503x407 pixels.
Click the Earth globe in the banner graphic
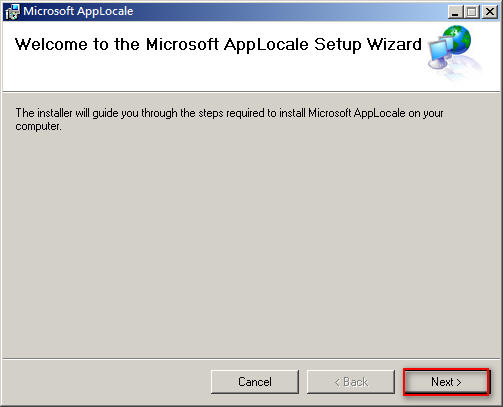(x=458, y=40)
